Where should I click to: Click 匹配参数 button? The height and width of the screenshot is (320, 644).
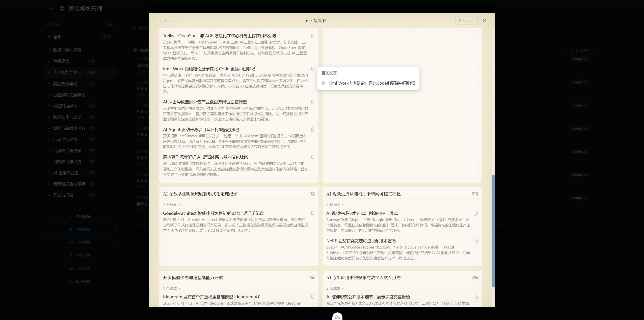pyautogui.click(x=80, y=268)
